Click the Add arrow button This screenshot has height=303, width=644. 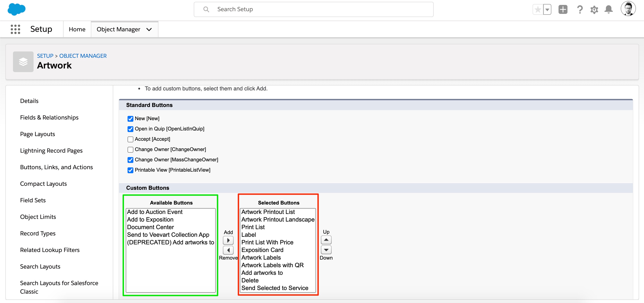tap(228, 240)
